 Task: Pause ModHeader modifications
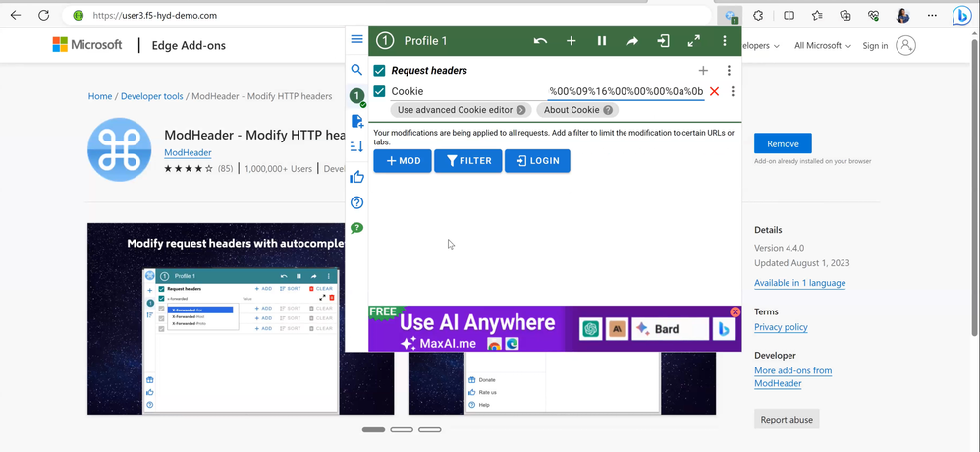[602, 41]
